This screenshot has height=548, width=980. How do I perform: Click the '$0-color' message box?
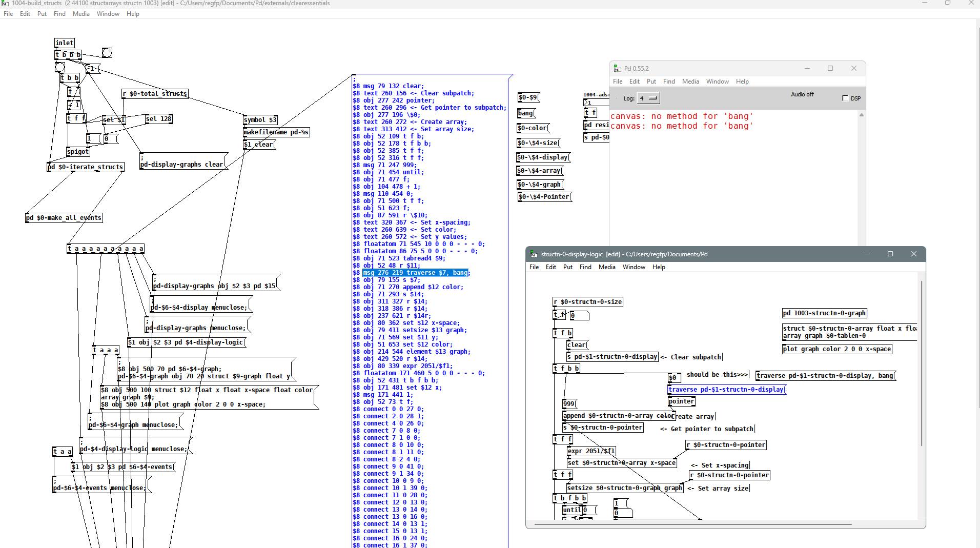pos(533,128)
